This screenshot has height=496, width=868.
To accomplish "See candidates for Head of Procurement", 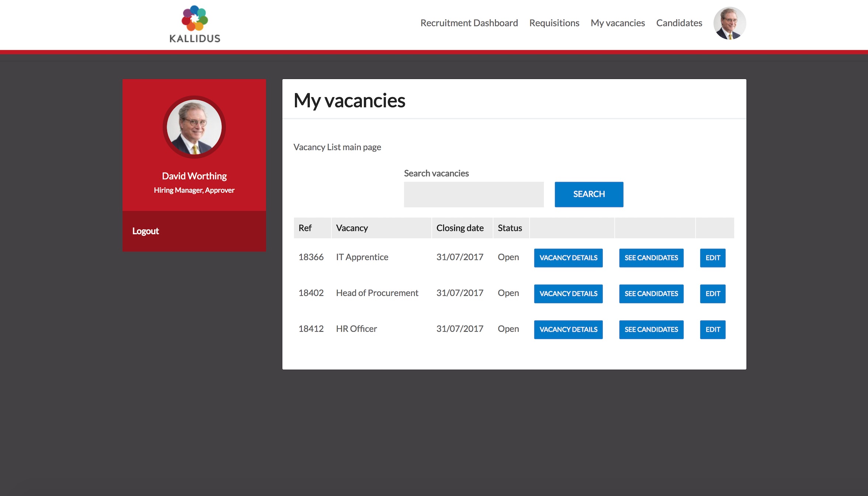I will click(x=651, y=294).
